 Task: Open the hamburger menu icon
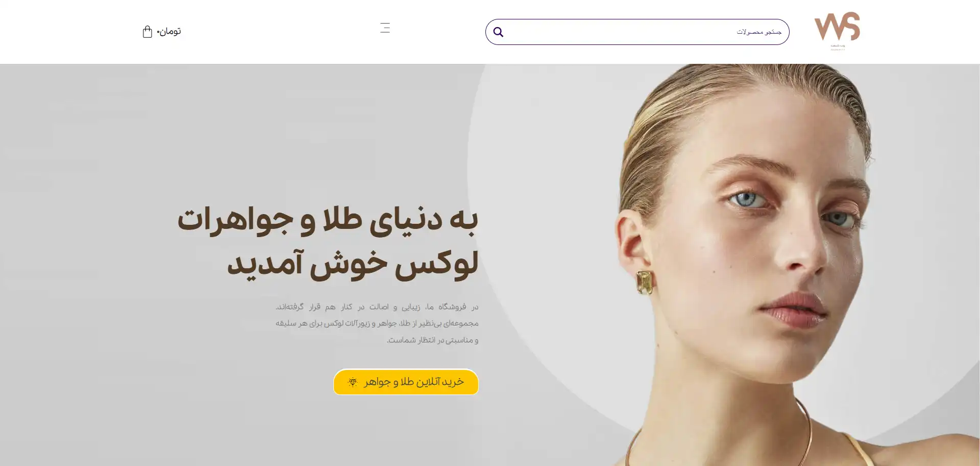click(385, 28)
